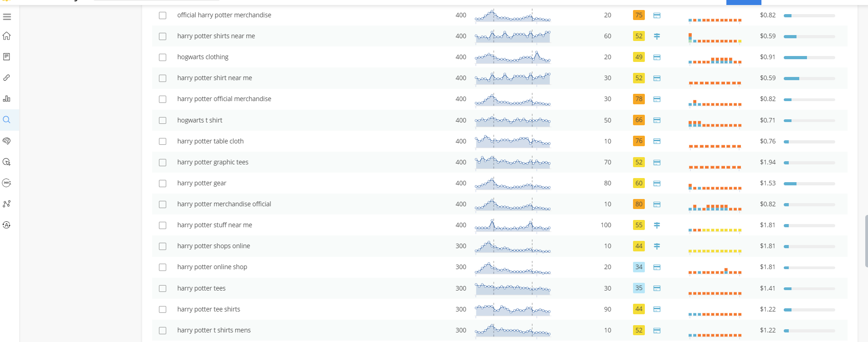Check the 'harry potter tees' checkbox
Screen dimensions: 868x342
(x=163, y=289)
